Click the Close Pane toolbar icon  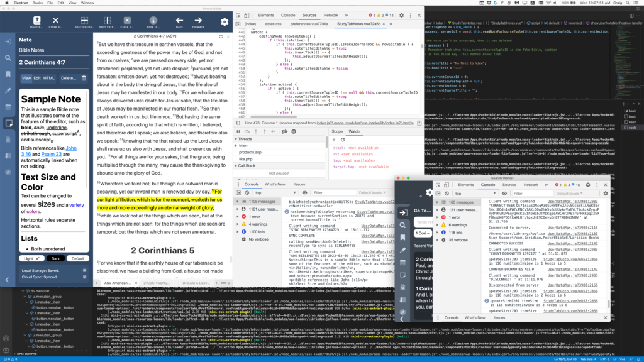pos(127,21)
